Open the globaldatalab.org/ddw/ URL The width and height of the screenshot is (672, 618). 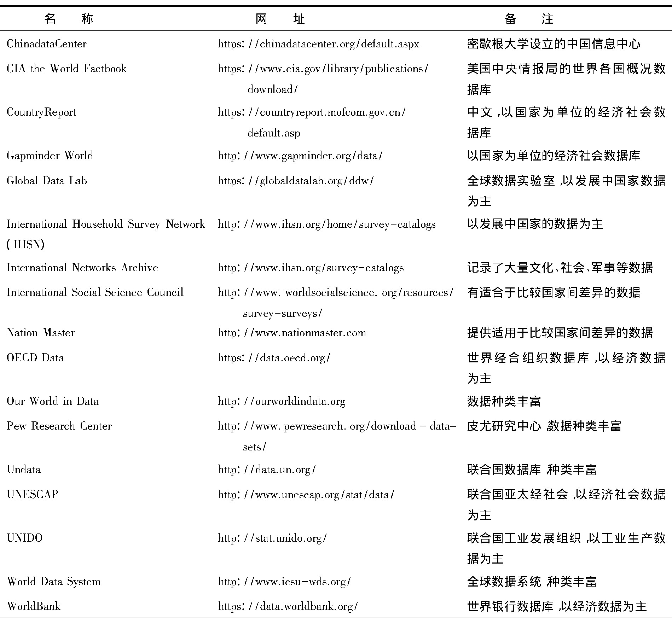click(296, 181)
